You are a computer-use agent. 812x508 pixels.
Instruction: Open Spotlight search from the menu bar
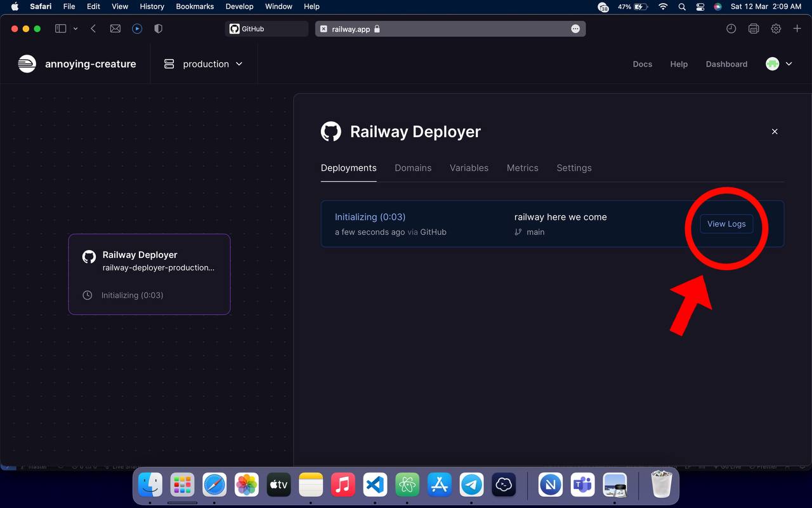point(682,6)
